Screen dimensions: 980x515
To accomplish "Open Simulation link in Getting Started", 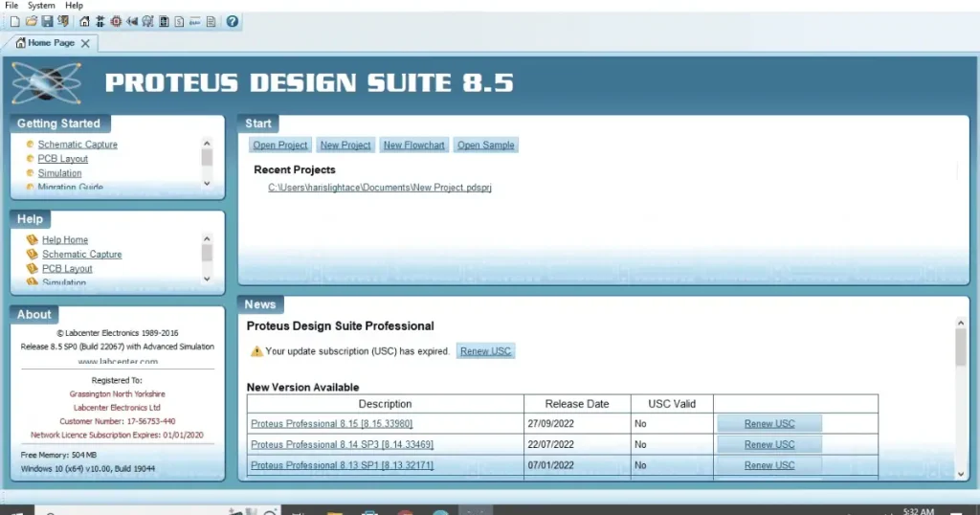I will tap(59, 173).
